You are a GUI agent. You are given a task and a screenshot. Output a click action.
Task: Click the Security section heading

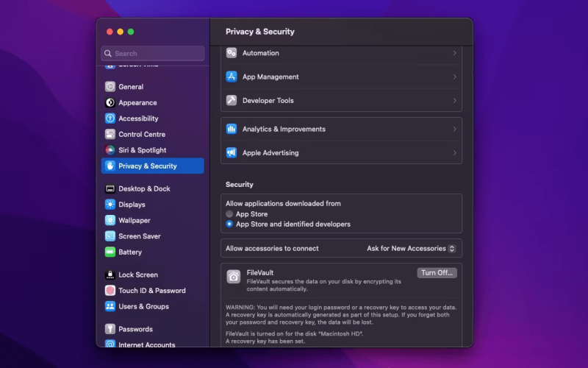tap(240, 185)
